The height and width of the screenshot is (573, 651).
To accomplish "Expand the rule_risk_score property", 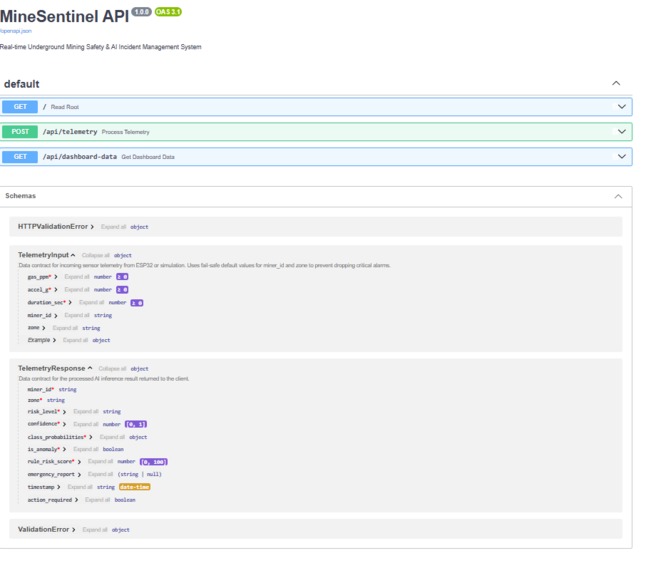I will (x=79, y=462).
